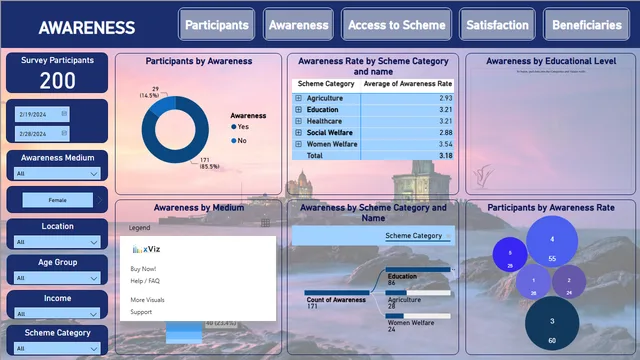Open calendar for end date 2/28/2024

(64, 133)
